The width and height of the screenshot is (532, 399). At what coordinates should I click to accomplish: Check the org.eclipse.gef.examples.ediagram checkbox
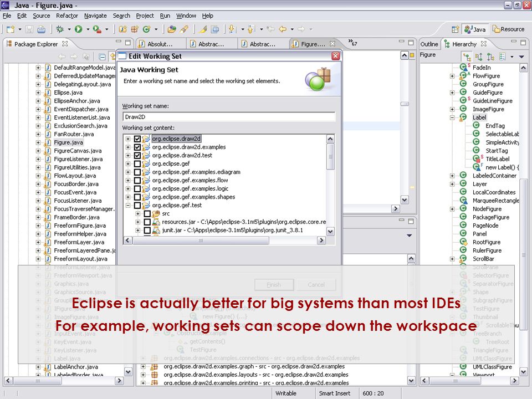point(137,172)
